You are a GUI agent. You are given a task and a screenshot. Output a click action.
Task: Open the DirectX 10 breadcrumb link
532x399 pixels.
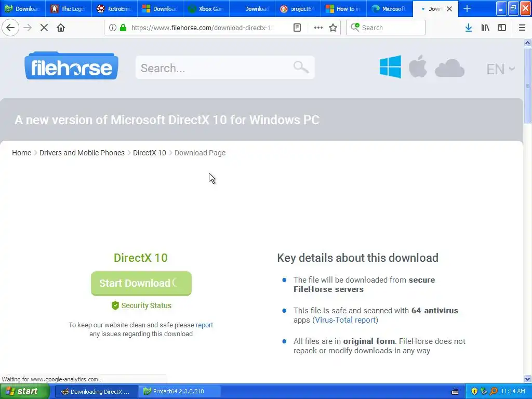click(150, 153)
